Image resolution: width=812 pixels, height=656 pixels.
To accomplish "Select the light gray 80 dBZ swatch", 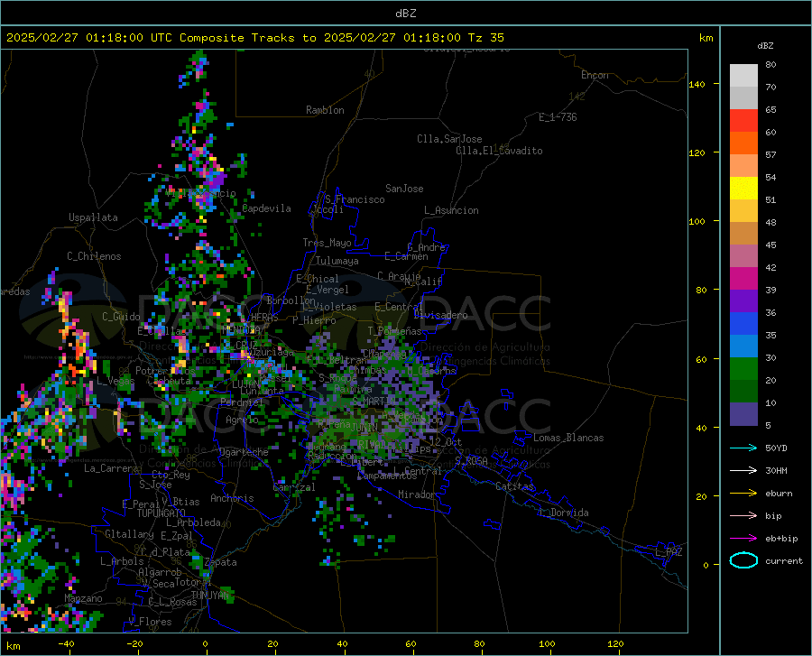I will pos(743,76).
